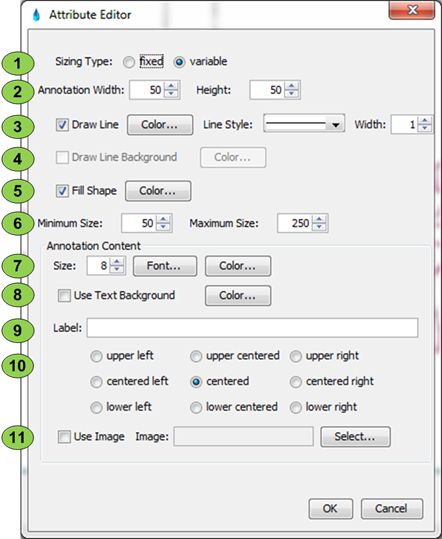This screenshot has width=442, height=539.
Task: Increase Annotation Width with up arrow
Action: (x=171, y=86)
